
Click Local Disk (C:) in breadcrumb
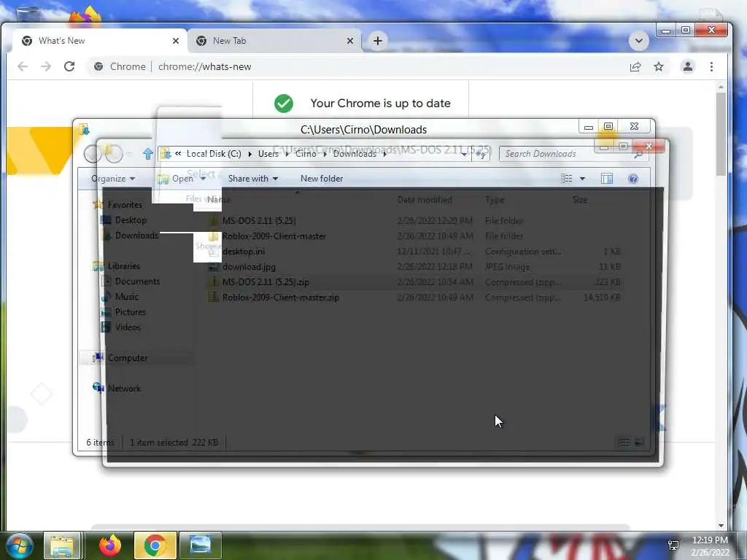coord(214,154)
